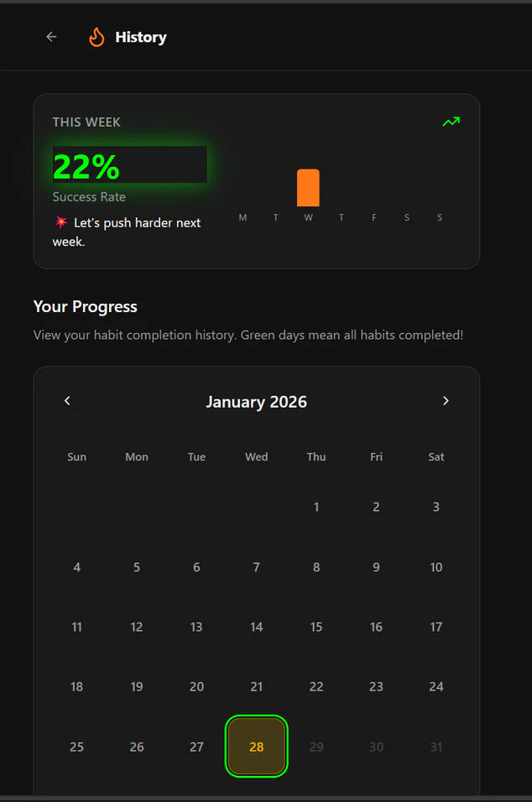Viewport: 532px width, 802px height.
Task: Click the firework emoji in the motivation message
Action: point(59,222)
